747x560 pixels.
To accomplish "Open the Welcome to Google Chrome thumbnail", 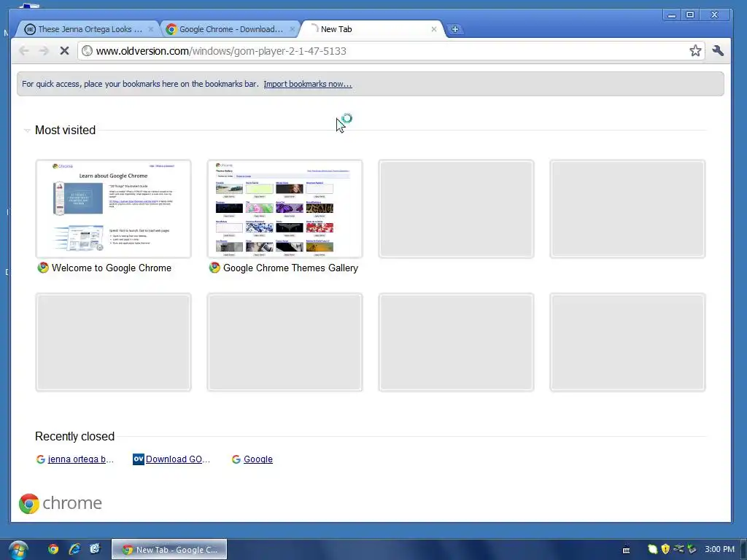I will pos(113,209).
